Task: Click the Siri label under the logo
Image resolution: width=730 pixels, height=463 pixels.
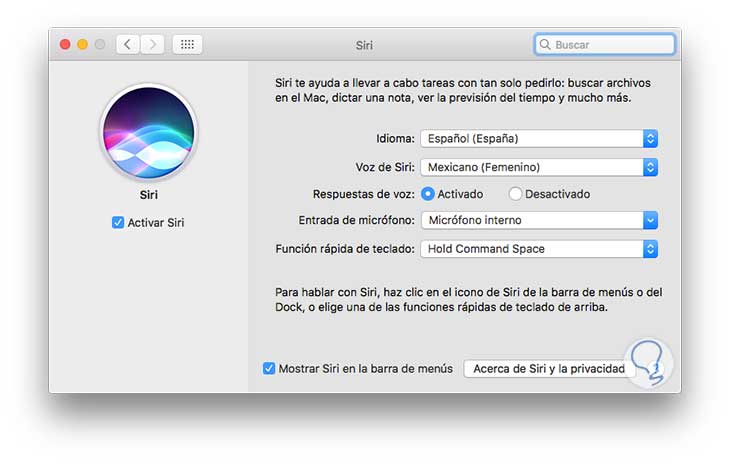Action: click(x=149, y=195)
